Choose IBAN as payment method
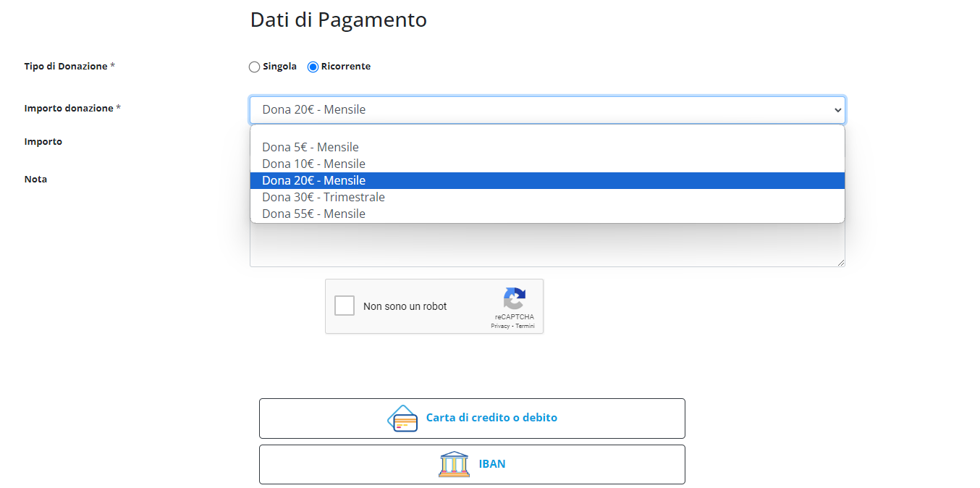Screen dimensions: 980x488 click(472, 463)
